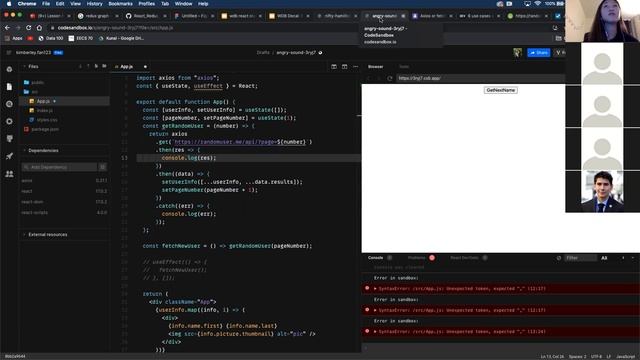Go back in sandbox preview browser
Viewport: 640px width, 360px height.
(369, 78)
